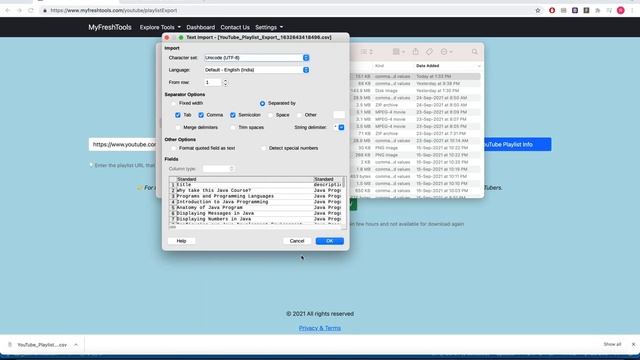This screenshot has height=360, width=640.
Task: Enable the Other separator checkbox
Action: coord(299,115)
